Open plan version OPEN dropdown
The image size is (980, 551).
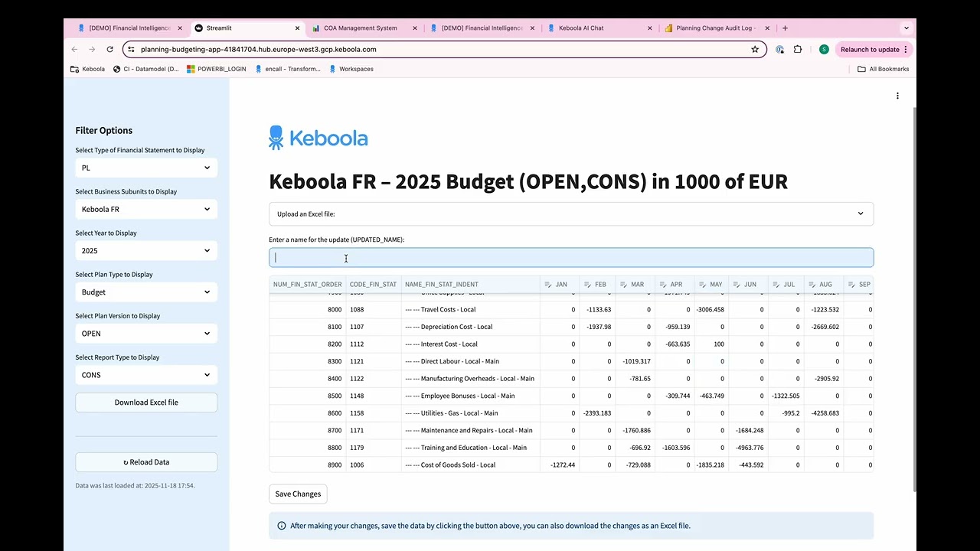coord(146,333)
